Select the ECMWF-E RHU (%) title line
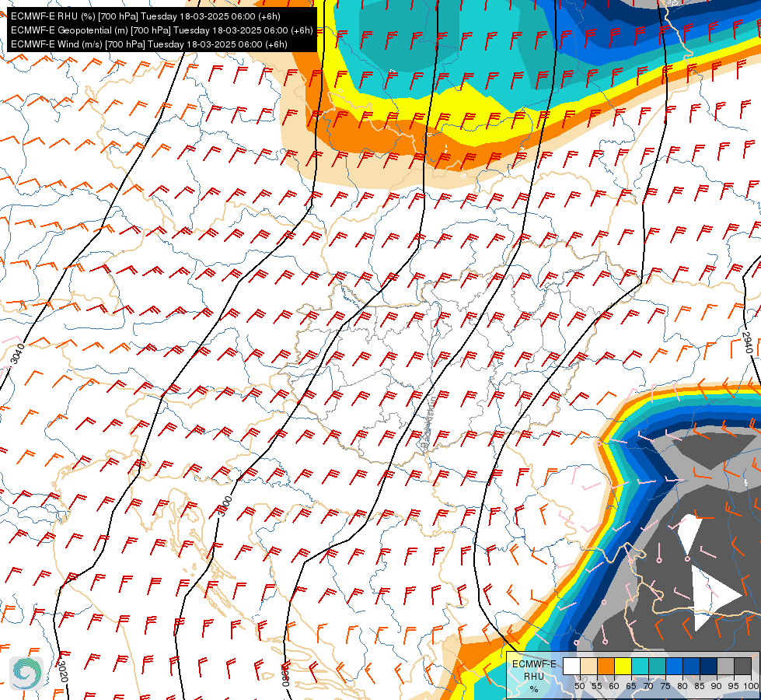 (x=145, y=16)
